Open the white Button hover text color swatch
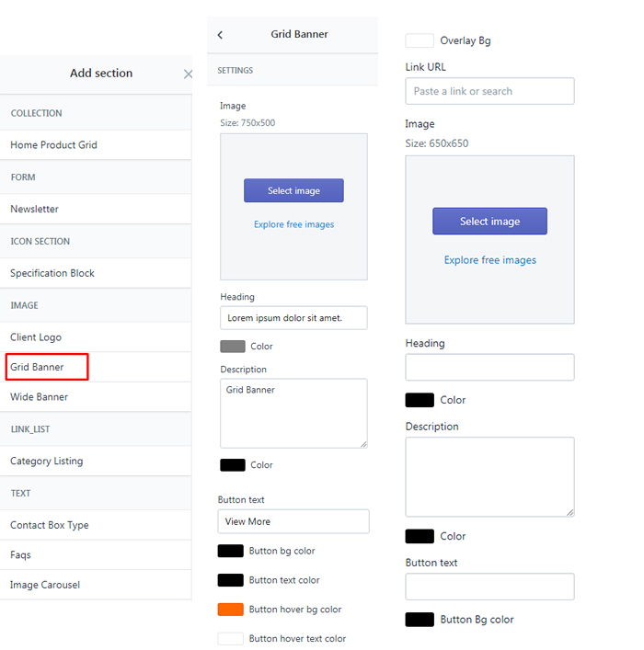This screenshot has height=650, width=644. 230,638
